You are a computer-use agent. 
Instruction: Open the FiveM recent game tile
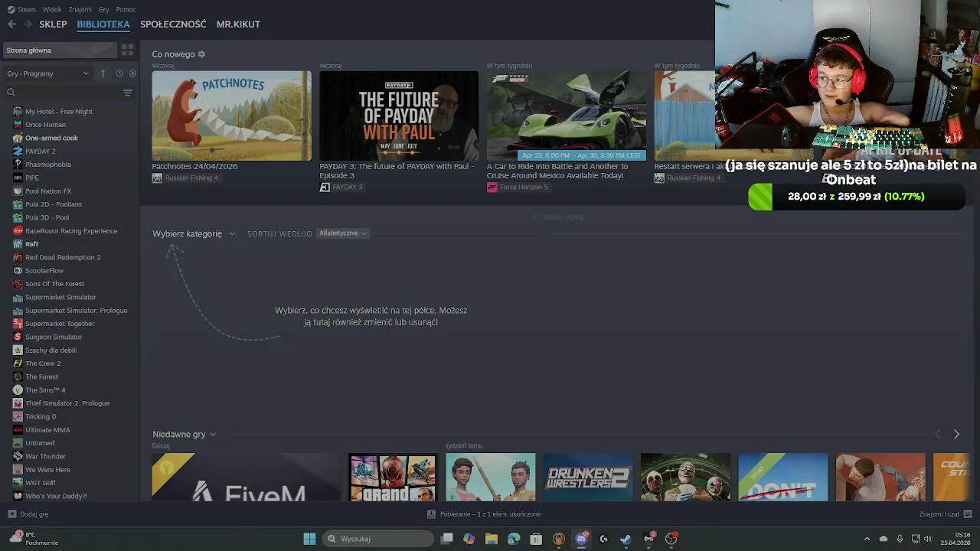click(247, 477)
